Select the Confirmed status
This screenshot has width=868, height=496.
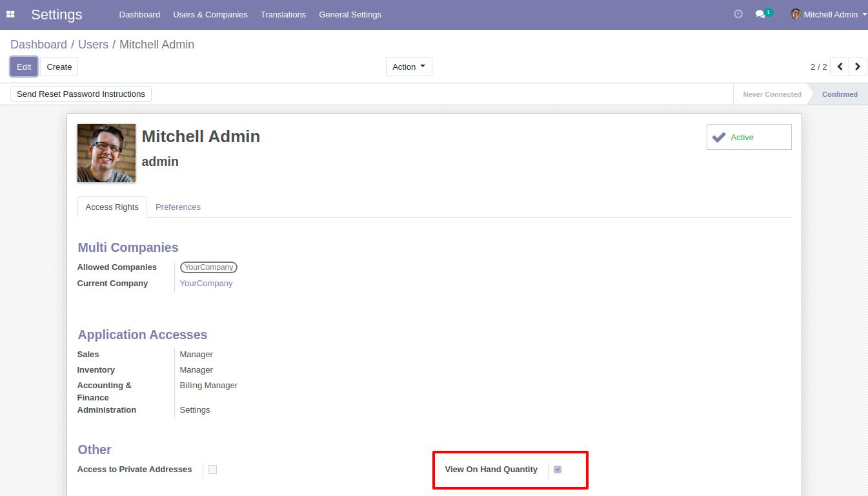pyautogui.click(x=840, y=94)
